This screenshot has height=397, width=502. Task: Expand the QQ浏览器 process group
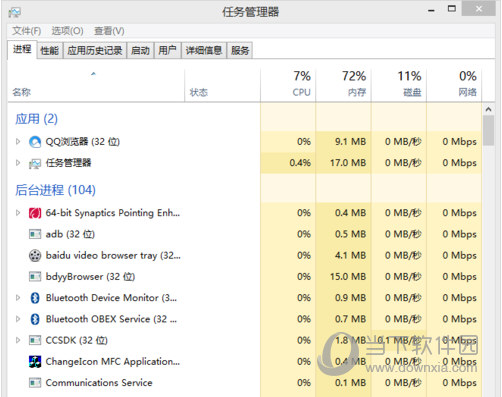click(18, 142)
